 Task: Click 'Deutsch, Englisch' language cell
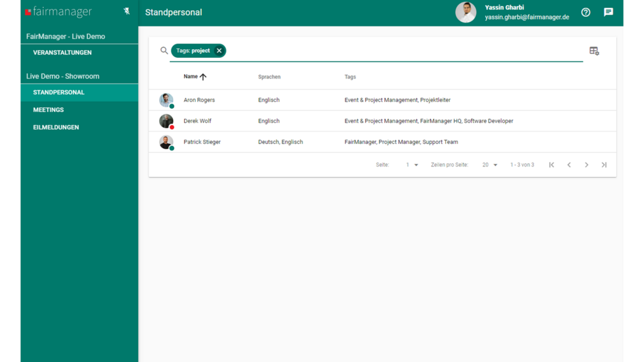coord(280,141)
